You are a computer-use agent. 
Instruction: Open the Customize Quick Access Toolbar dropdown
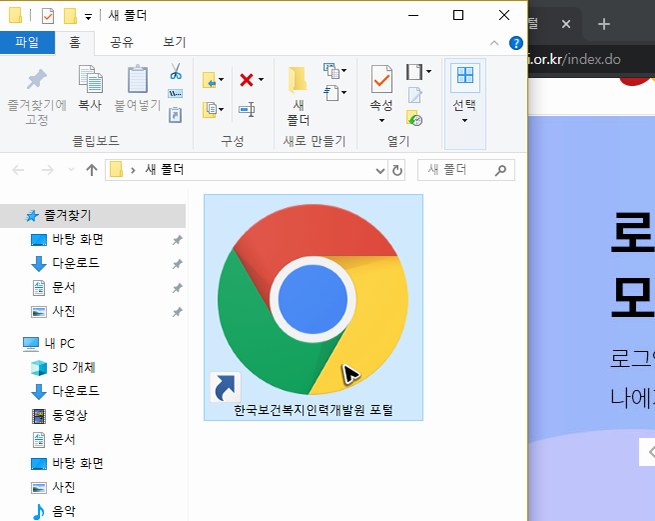88,17
